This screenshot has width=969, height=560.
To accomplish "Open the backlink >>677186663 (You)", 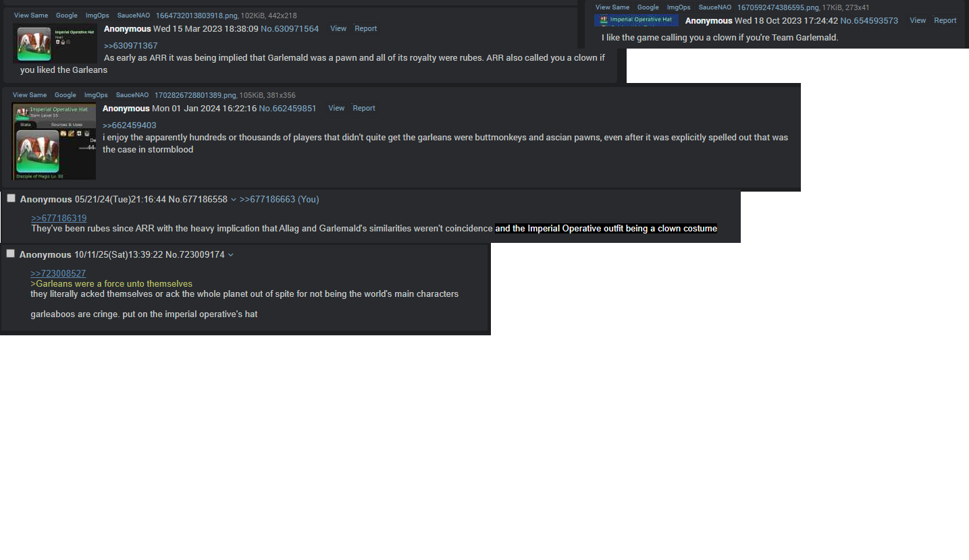I will click(x=280, y=200).
